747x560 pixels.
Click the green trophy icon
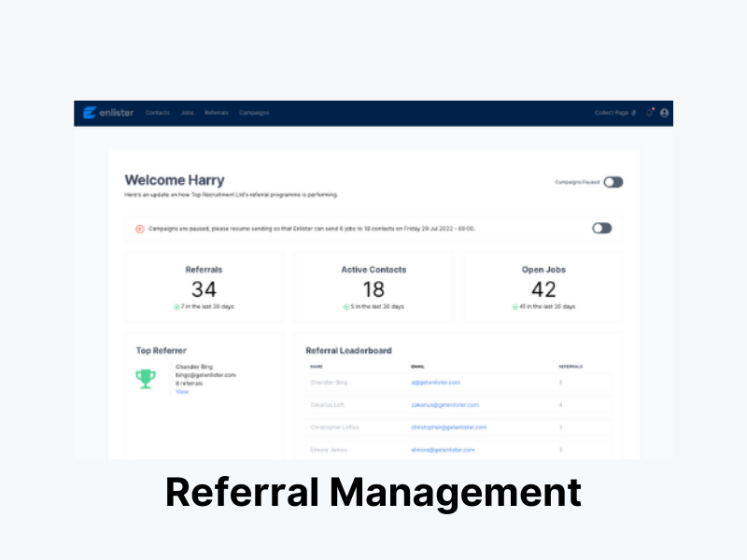pyautogui.click(x=146, y=379)
